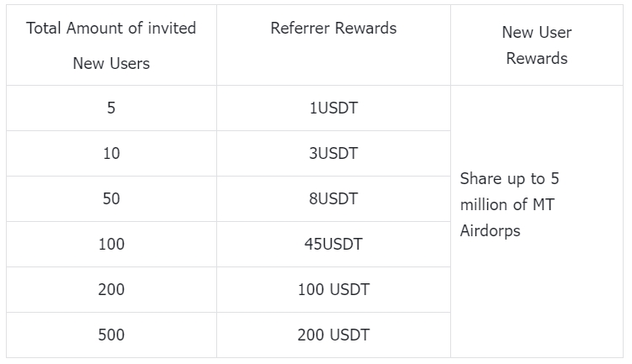Viewport: 632px width, 364px height.
Task: Select the cell with 500 invited users
Action: (111, 335)
